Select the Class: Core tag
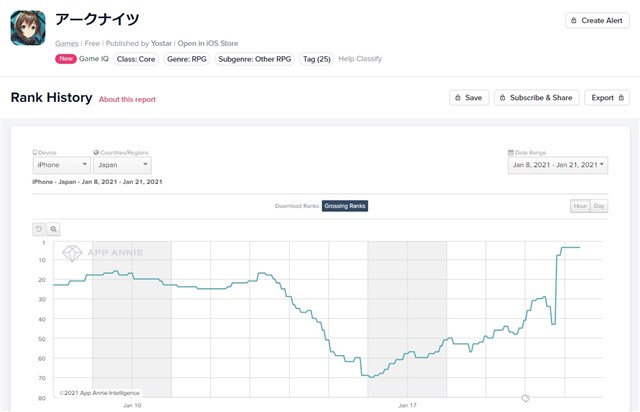 tap(136, 59)
